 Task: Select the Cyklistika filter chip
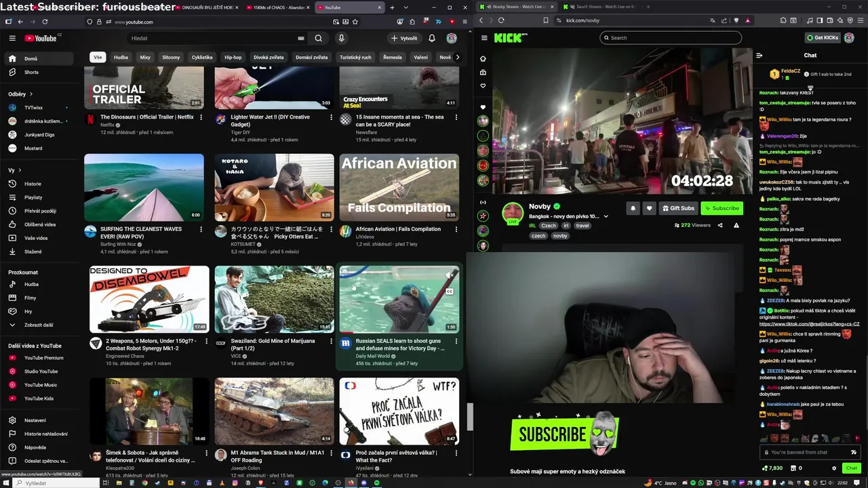202,58
